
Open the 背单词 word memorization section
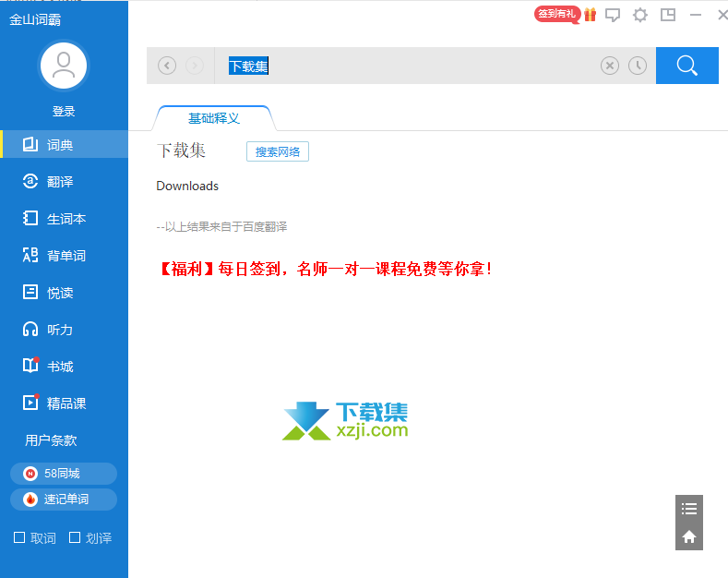[x=64, y=256]
